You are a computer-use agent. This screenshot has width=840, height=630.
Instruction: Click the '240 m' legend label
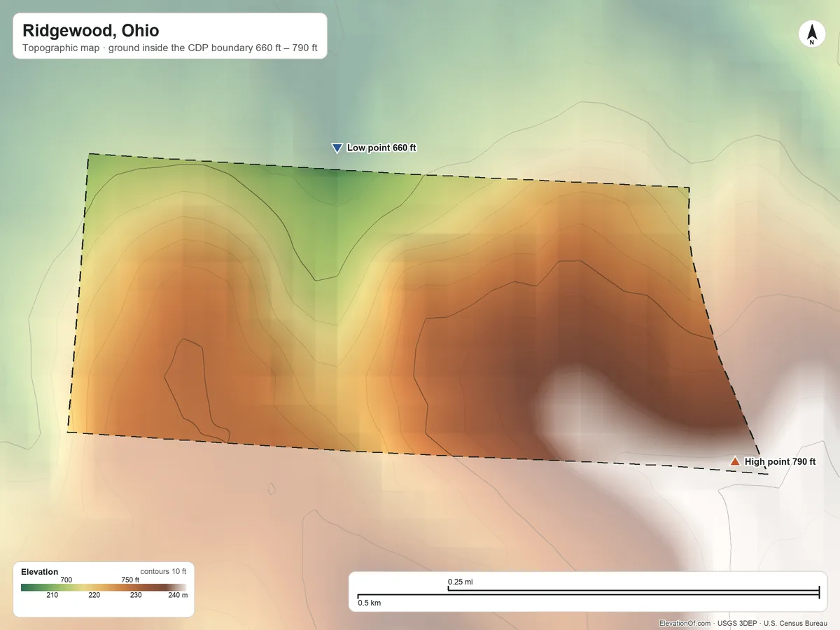click(x=179, y=595)
